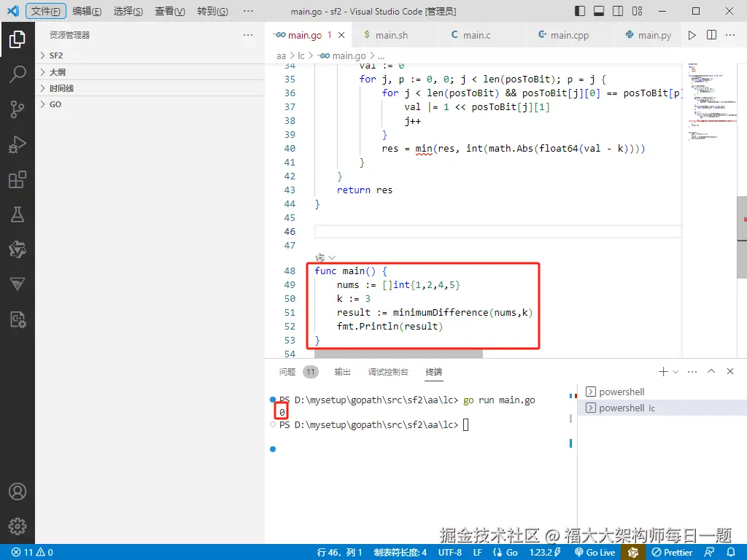Image resolution: width=747 pixels, height=560 pixels.
Task: Change end of line sequence LF
Action: [477, 552]
